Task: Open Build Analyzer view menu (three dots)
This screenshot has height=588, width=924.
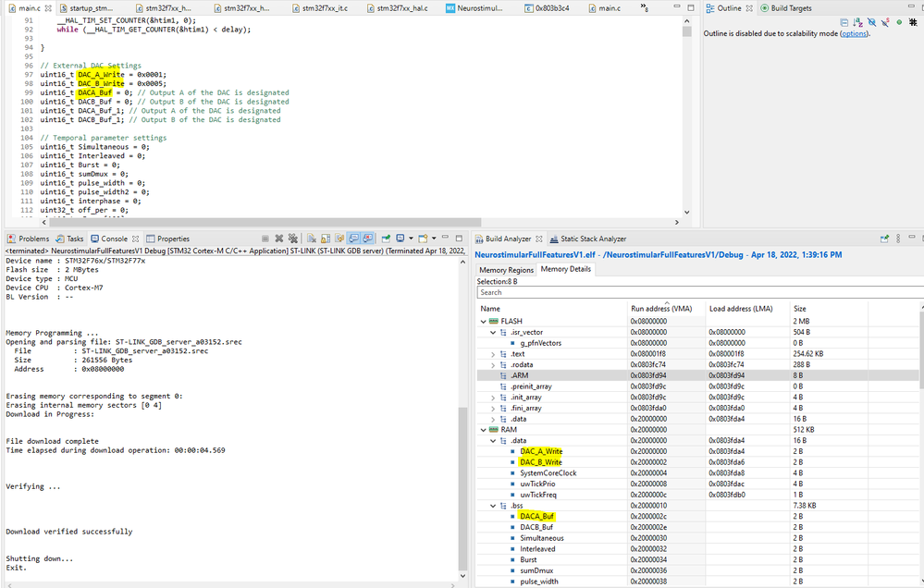Action: pyautogui.click(x=898, y=239)
